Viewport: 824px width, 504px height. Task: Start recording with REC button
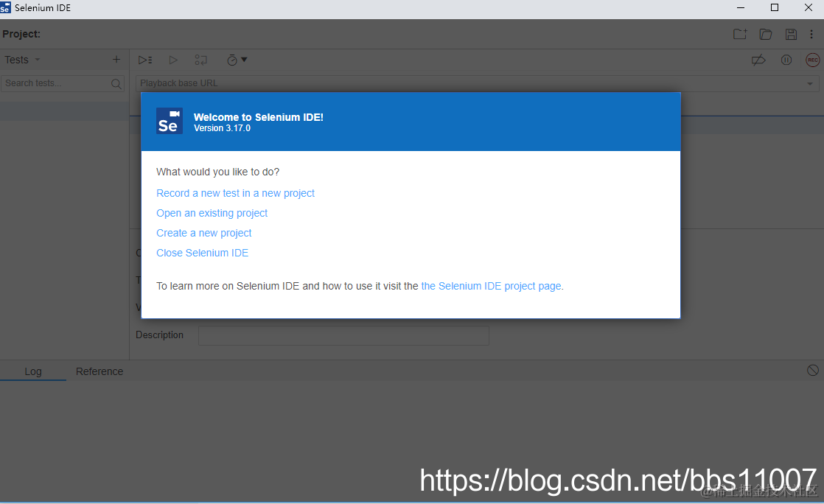(813, 60)
